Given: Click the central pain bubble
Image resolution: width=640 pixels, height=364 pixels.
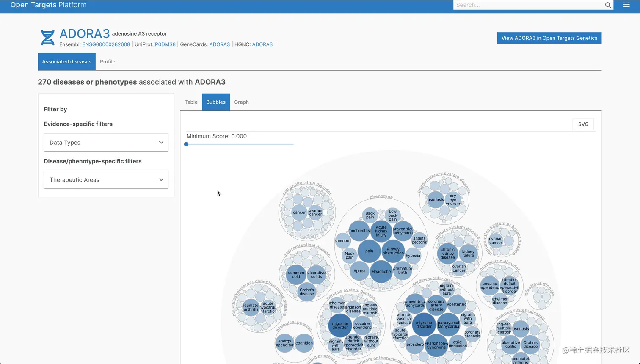Looking at the screenshot, I should click(x=370, y=251).
